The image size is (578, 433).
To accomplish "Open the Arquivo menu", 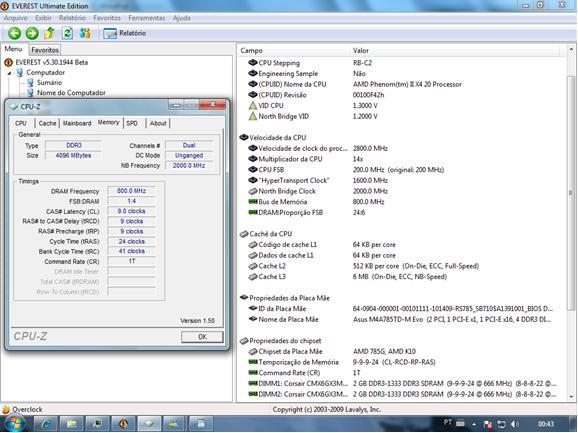I will (x=15, y=18).
